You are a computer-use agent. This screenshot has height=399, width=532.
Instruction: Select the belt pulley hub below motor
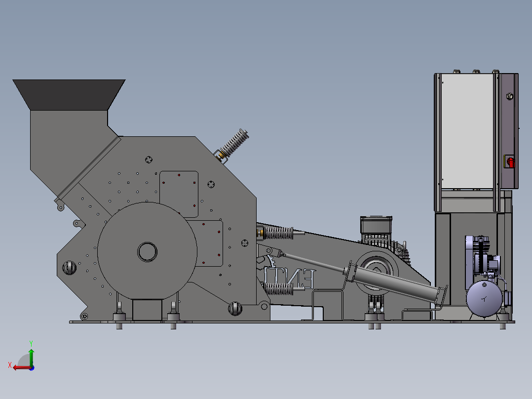coord(377,272)
